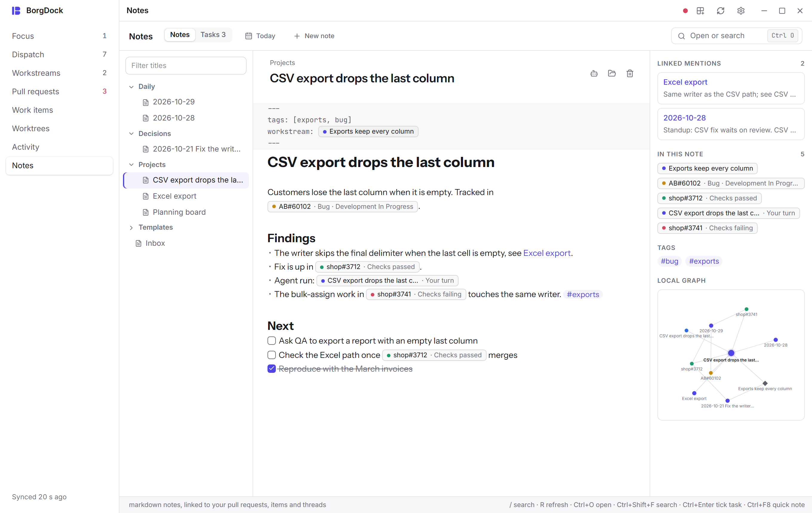
Task: Click the Open or search box
Action: pos(736,36)
